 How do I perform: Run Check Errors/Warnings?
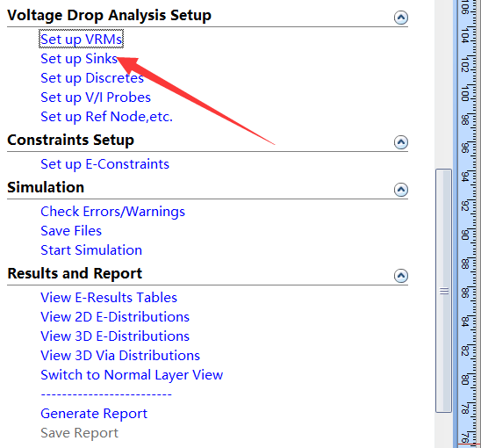coord(112,212)
